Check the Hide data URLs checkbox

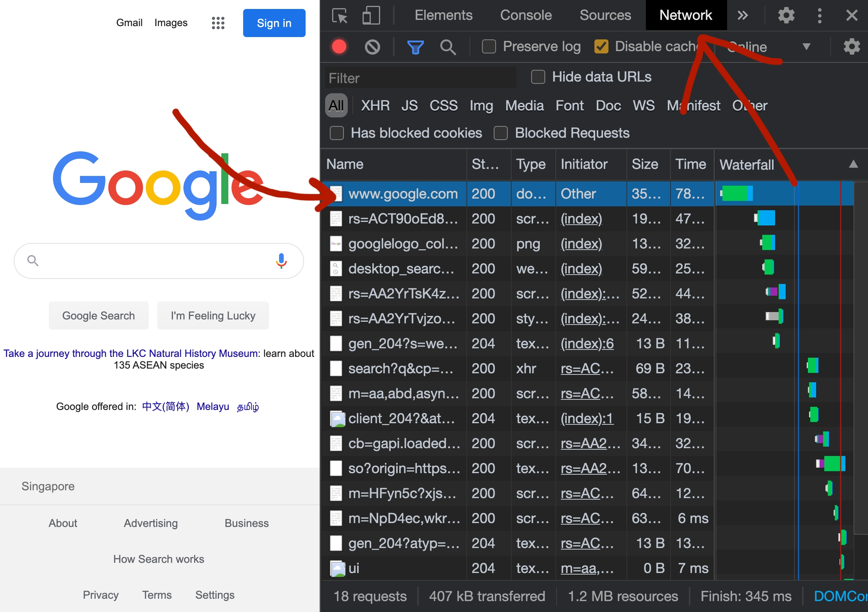click(x=538, y=77)
